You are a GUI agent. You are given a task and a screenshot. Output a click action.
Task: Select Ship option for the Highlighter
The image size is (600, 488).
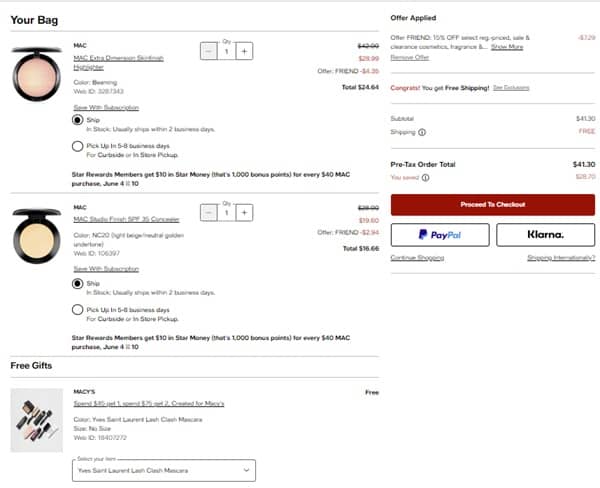[x=79, y=120]
